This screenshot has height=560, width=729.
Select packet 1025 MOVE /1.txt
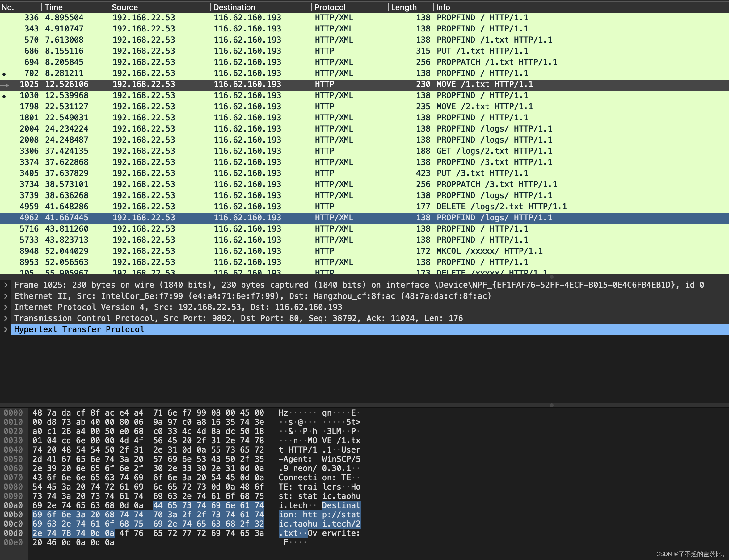[364, 84]
